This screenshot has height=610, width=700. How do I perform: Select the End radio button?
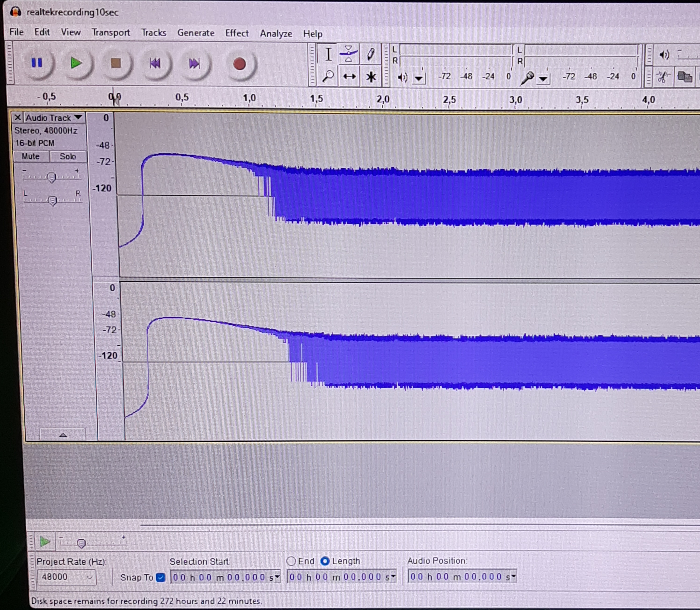pos(291,561)
